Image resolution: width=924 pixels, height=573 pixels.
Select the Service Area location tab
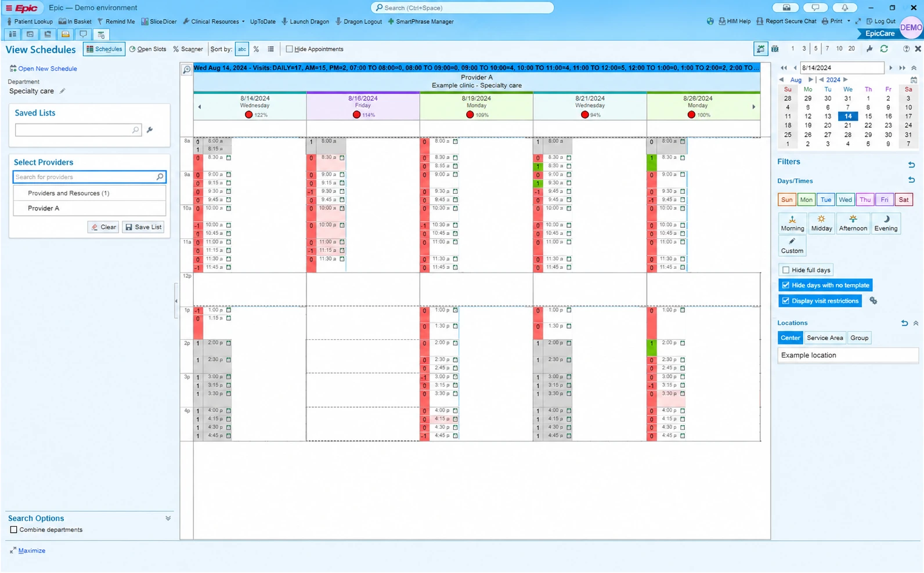point(825,338)
